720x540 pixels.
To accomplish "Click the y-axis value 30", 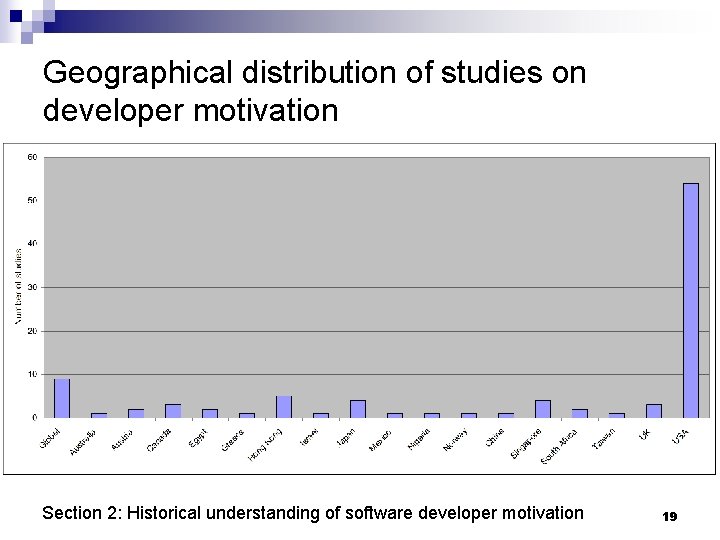I will (x=32, y=287).
